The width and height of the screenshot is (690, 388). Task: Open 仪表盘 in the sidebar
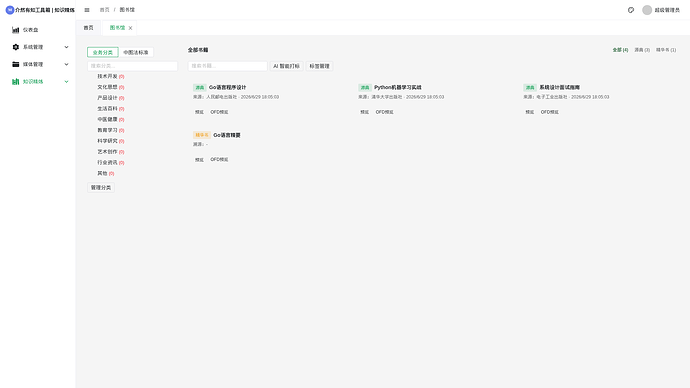click(30, 30)
